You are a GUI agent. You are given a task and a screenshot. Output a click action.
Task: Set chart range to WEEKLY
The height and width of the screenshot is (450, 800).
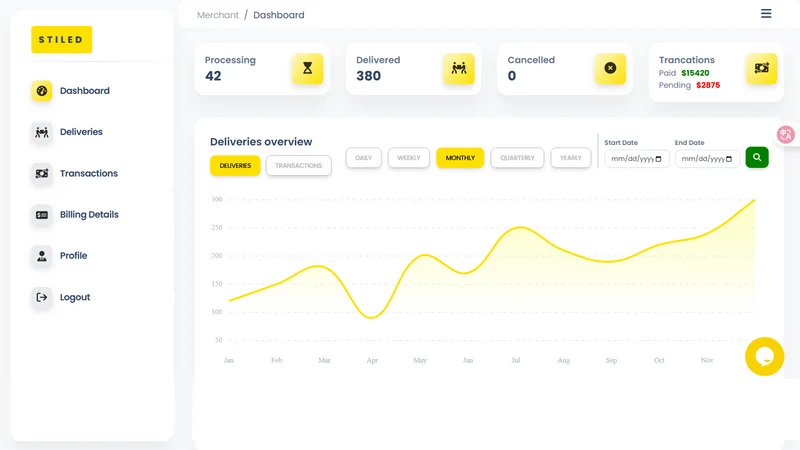[409, 158]
